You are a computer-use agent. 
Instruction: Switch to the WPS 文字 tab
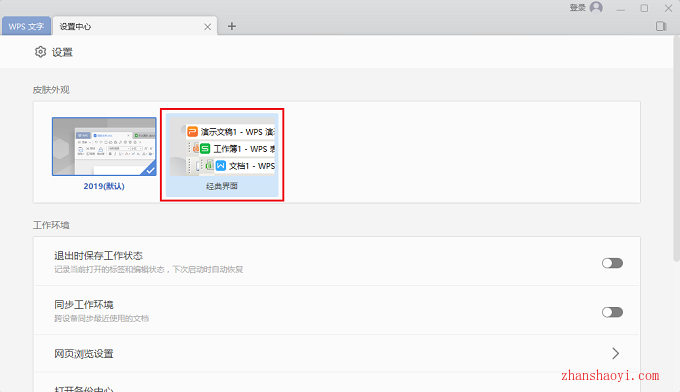[26, 26]
